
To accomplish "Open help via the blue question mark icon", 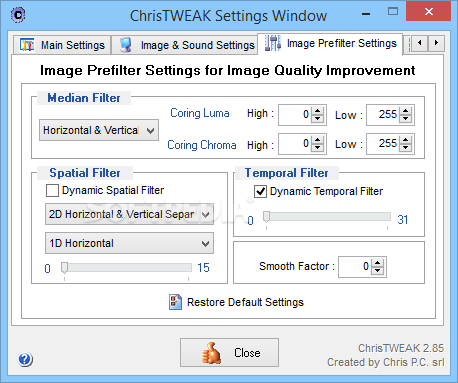I will click(25, 359).
